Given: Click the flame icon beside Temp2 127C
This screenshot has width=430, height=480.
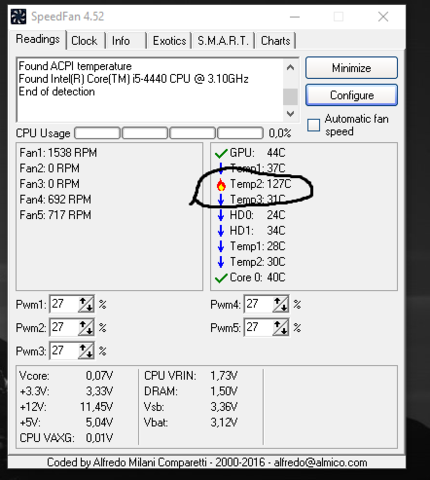Looking at the screenshot, I should coord(221,185).
